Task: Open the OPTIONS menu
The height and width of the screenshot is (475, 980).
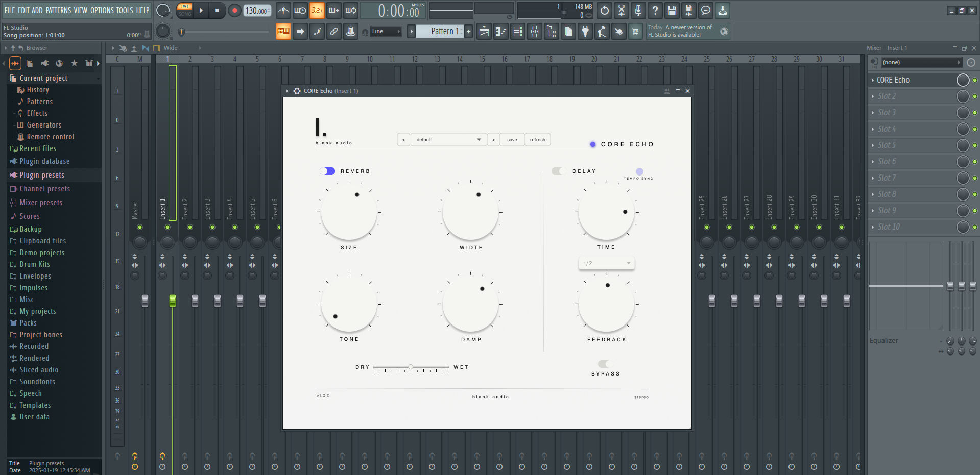Action: [x=102, y=10]
